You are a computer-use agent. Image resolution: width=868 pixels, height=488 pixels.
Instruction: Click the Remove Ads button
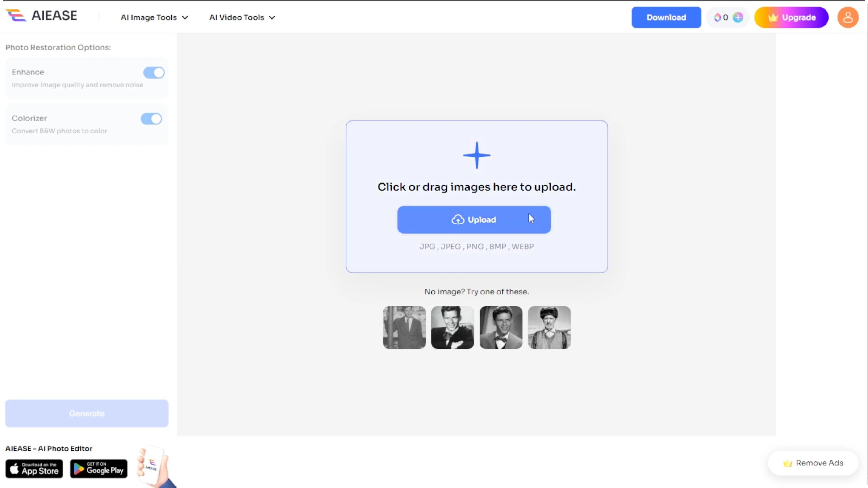tap(813, 463)
